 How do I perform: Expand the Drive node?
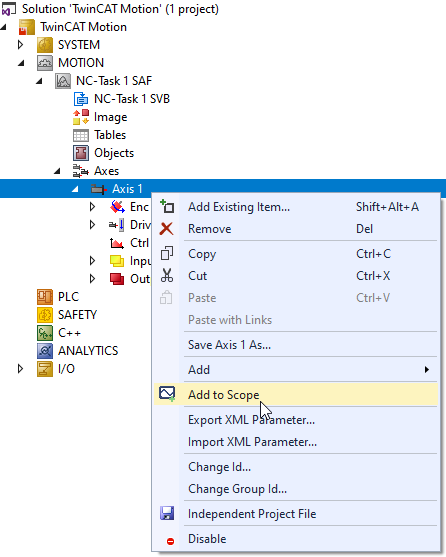tap(92, 225)
